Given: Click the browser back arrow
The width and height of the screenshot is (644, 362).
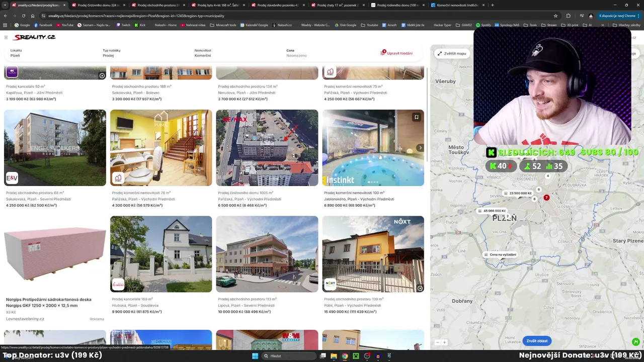Looking at the screenshot, I should (6, 16).
